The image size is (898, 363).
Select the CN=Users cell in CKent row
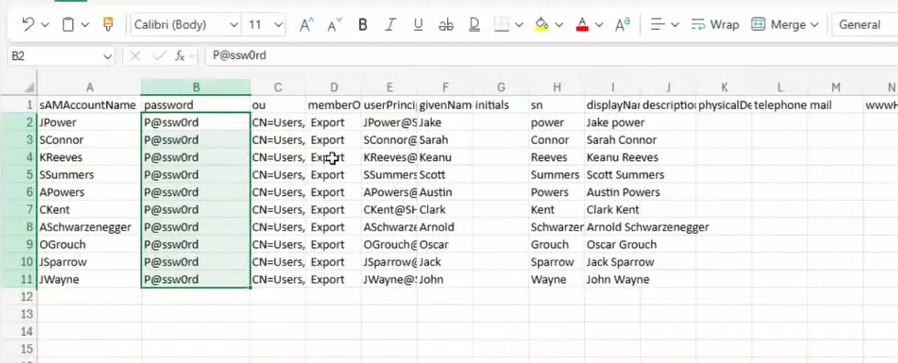point(278,210)
